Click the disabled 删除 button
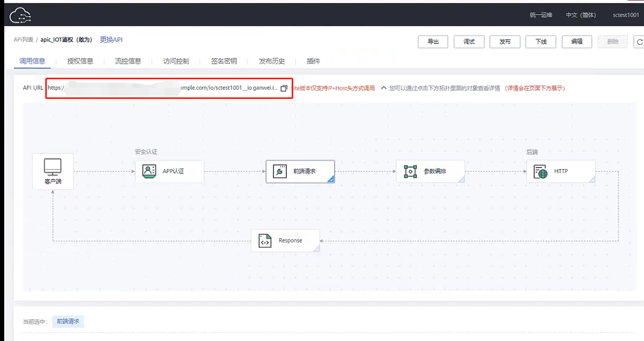The height and width of the screenshot is (341, 644). tap(613, 42)
